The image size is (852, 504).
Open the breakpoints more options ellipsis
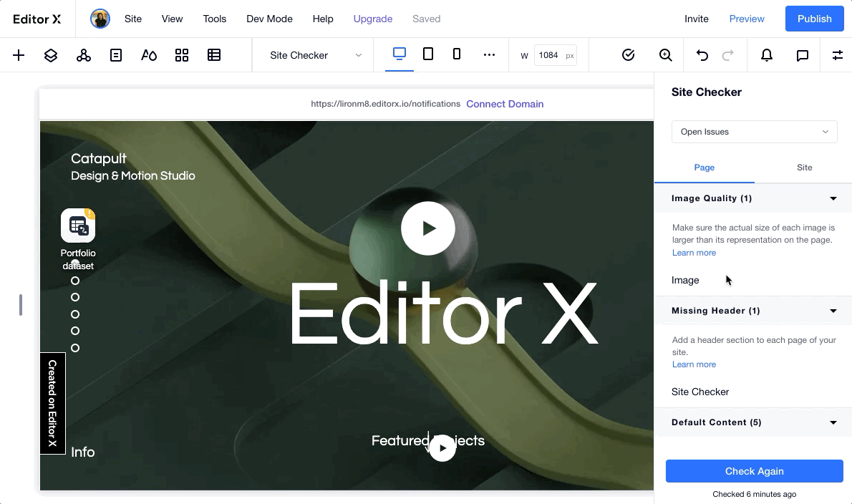coord(489,55)
